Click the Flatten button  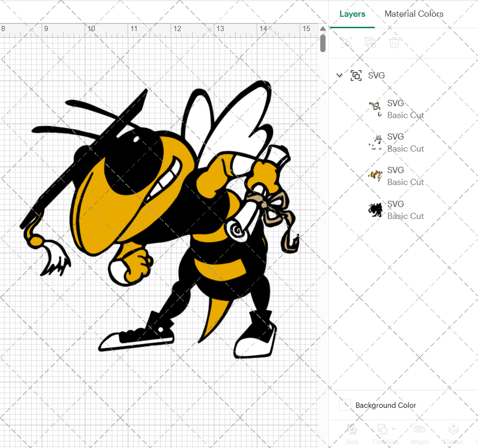(x=453, y=434)
